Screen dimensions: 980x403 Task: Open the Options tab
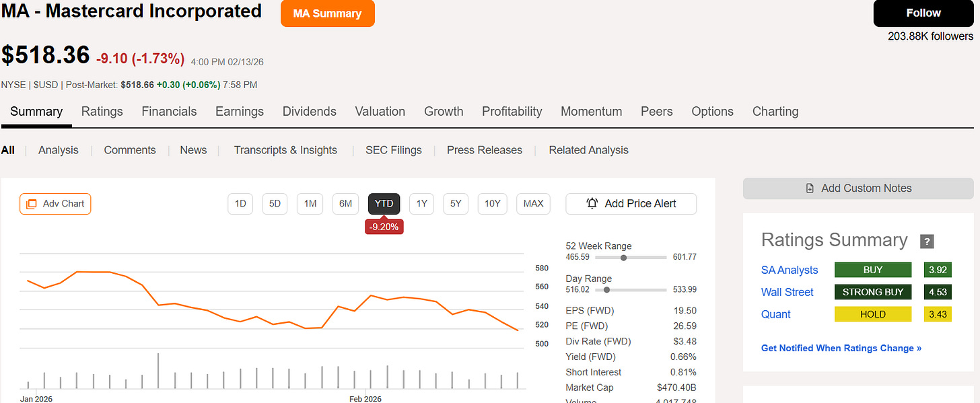[713, 112]
